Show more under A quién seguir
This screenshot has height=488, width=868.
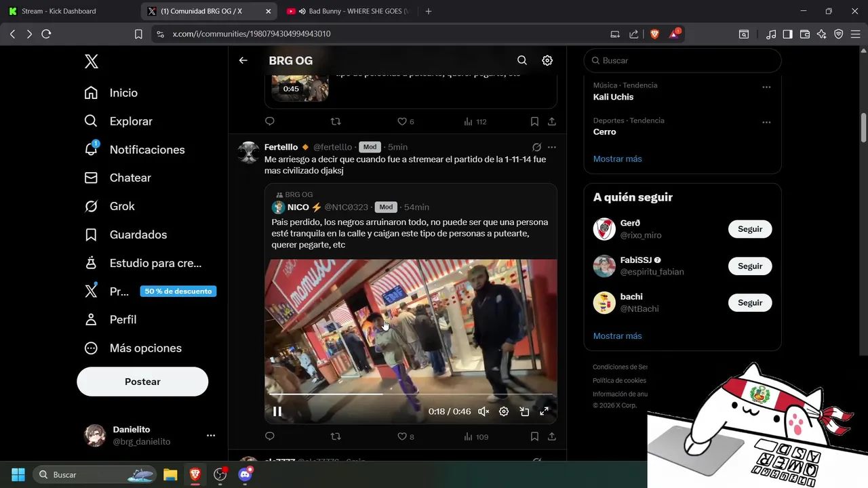tap(617, 336)
